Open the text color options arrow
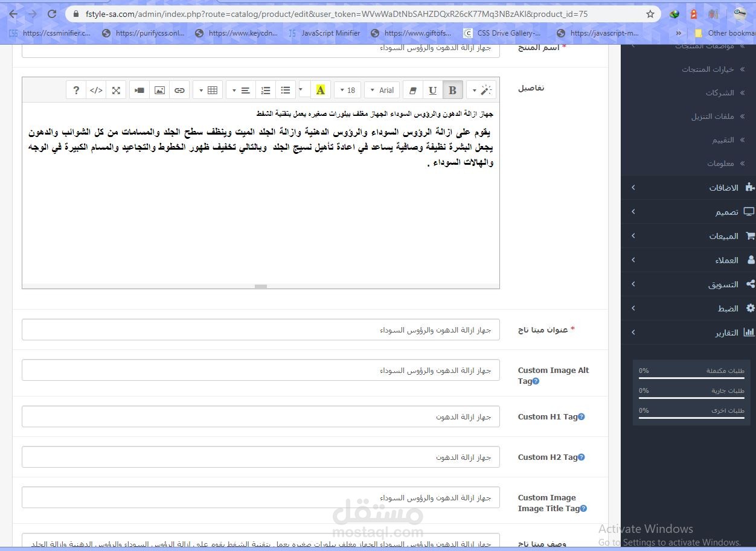The height and width of the screenshot is (551, 756). click(302, 90)
